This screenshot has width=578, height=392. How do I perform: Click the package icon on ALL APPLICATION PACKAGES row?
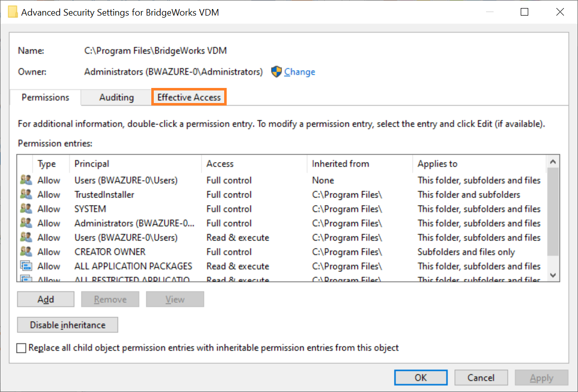click(x=26, y=266)
